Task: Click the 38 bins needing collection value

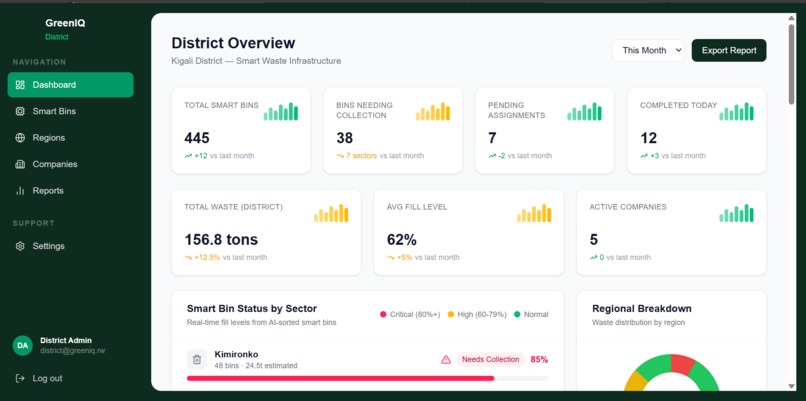Action: [344, 138]
